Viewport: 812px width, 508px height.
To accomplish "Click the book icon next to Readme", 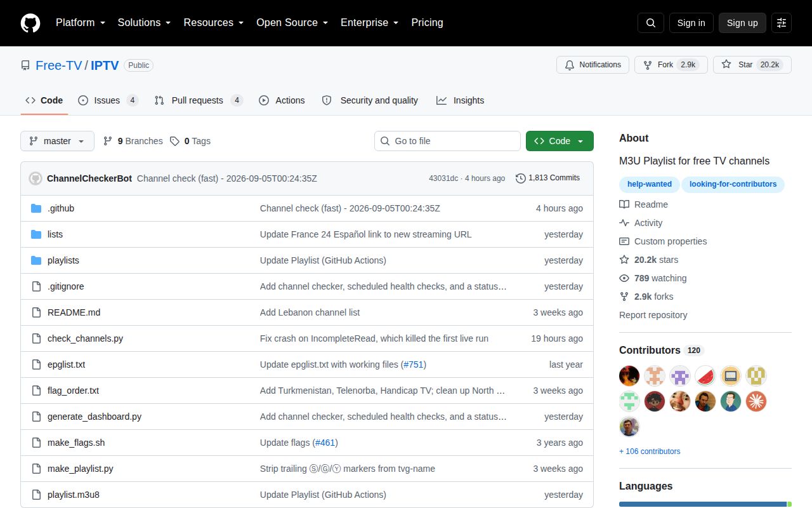I will [624, 204].
